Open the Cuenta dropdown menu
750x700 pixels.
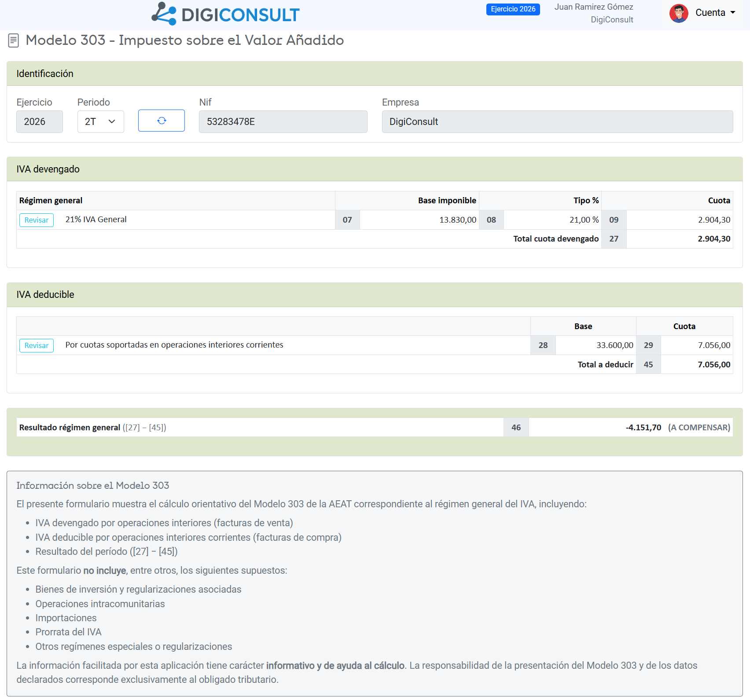715,13
